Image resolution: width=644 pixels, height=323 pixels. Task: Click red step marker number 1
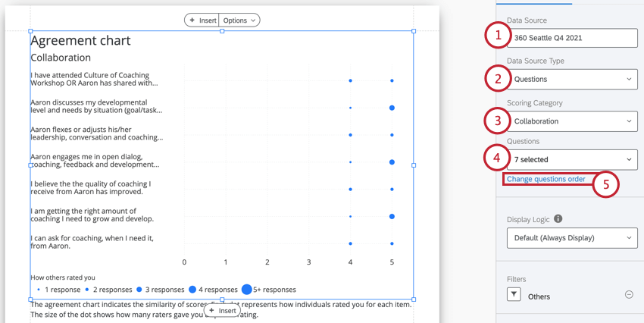[x=499, y=35]
